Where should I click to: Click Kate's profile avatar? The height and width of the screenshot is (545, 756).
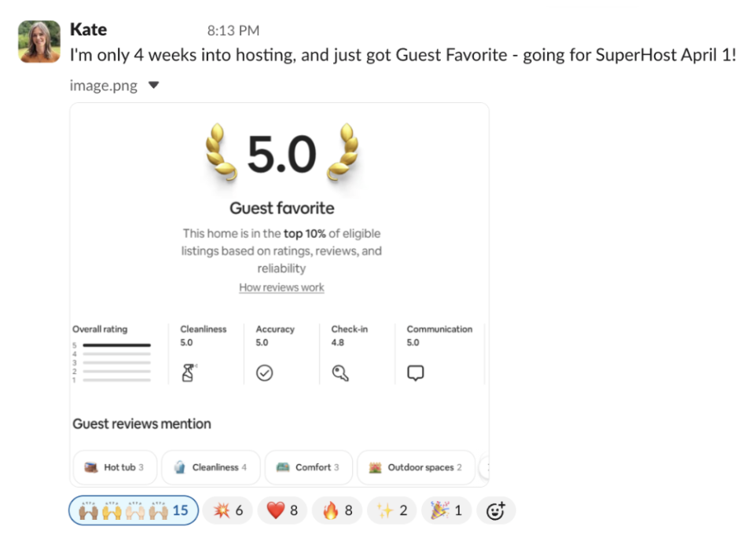(x=39, y=42)
